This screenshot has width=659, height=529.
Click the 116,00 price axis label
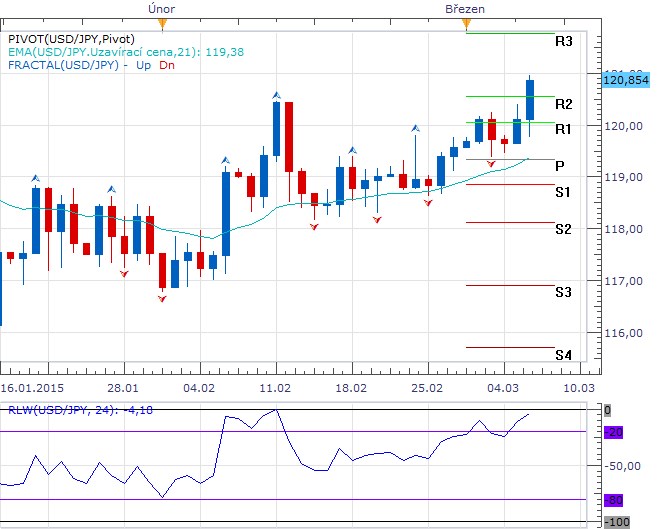(x=623, y=333)
